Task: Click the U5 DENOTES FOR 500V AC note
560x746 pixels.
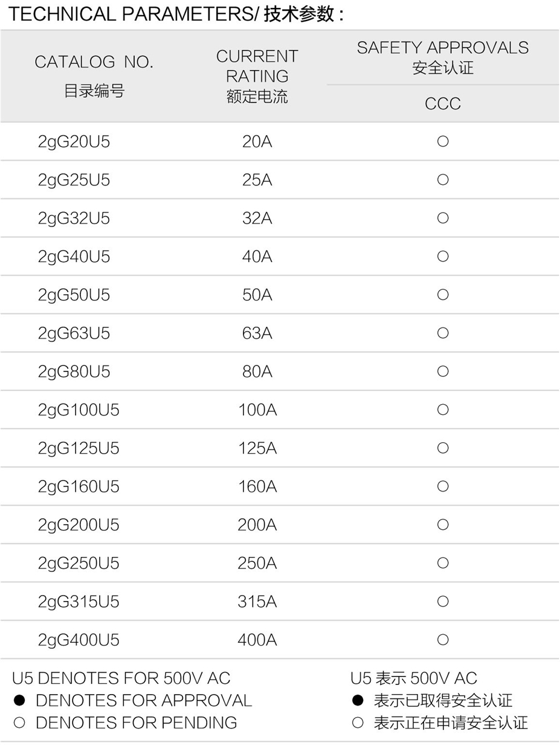Action: (x=121, y=678)
